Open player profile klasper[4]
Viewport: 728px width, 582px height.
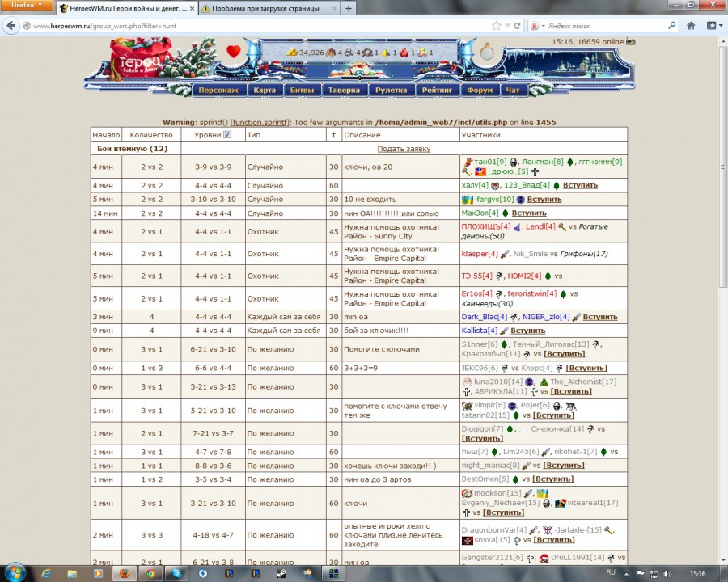[x=480, y=254]
